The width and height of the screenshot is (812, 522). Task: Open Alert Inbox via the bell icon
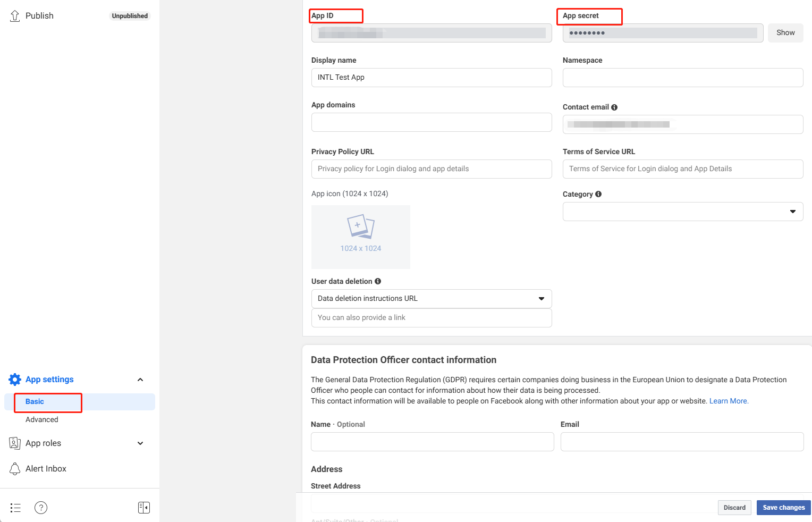pos(15,468)
